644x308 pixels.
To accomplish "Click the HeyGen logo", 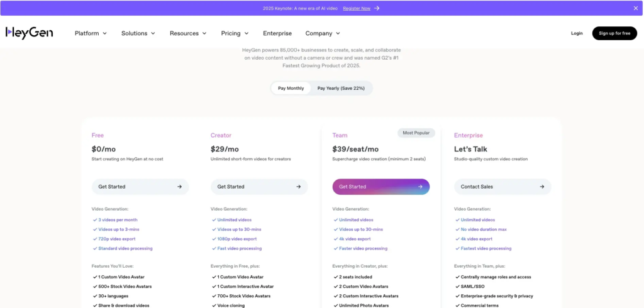I will [29, 33].
